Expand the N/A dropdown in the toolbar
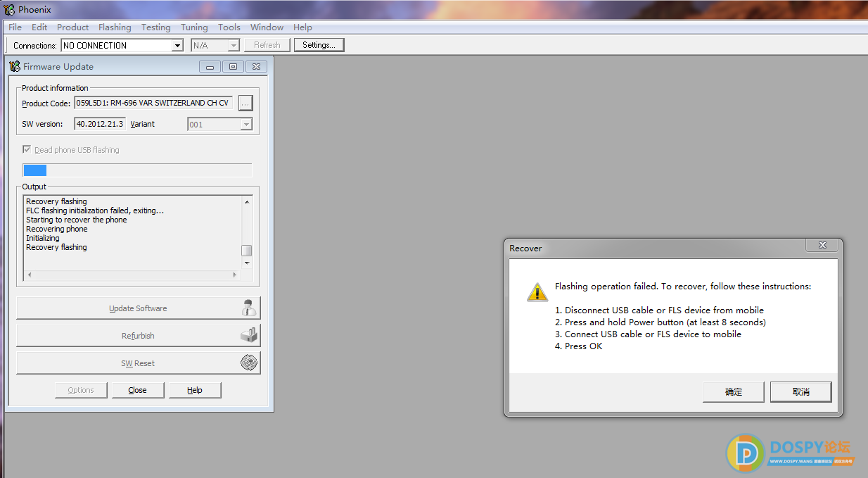Image resolution: width=868 pixels, height=478 pixels. pyautogui.click(x=234, y=46)
